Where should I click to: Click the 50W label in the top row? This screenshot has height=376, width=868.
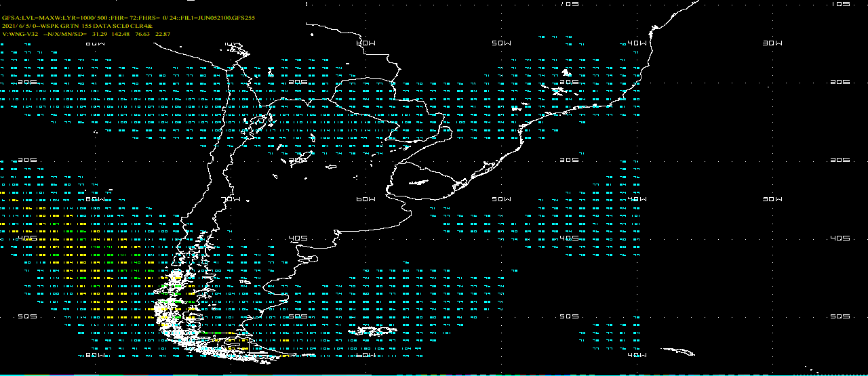click(501, 43)
